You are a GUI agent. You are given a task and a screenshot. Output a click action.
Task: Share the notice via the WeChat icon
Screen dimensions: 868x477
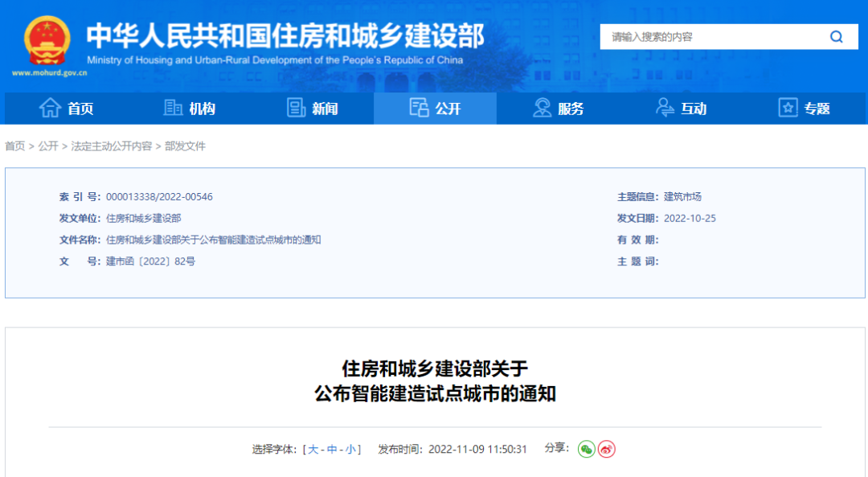[x=587, y=450]
